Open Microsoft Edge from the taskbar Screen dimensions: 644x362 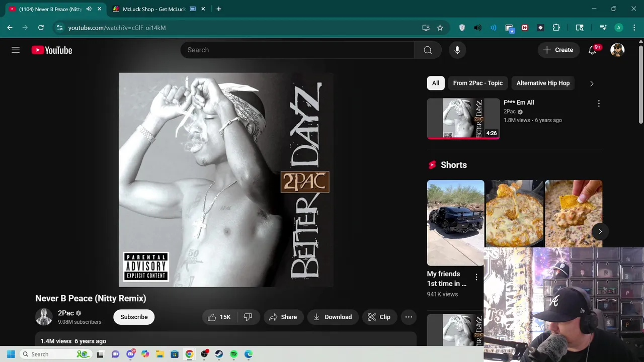248,354
